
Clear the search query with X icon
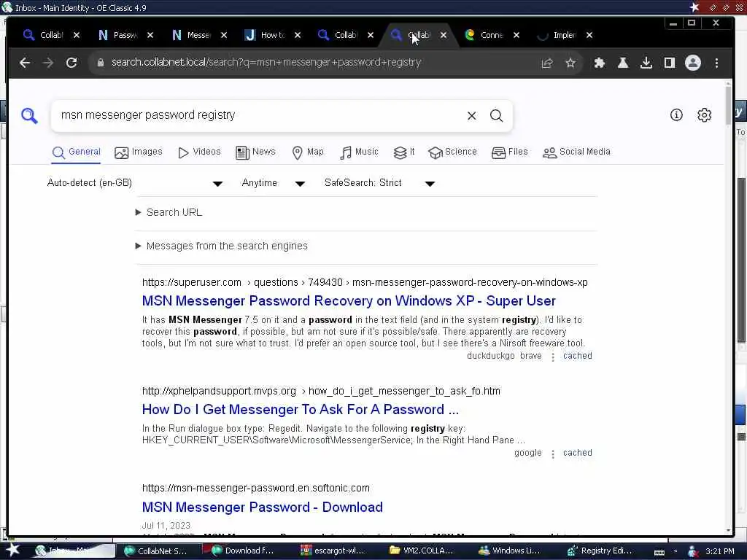[x=472, y=116]
